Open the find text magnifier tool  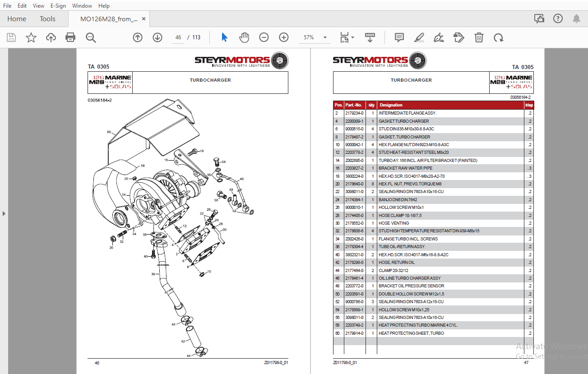click(x=91, y=37)
